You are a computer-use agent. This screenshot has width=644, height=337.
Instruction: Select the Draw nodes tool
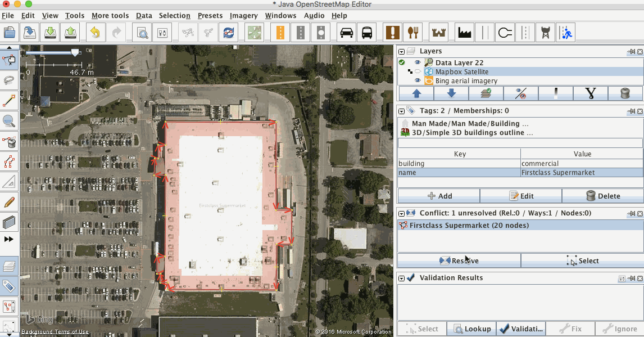point(9,101)
